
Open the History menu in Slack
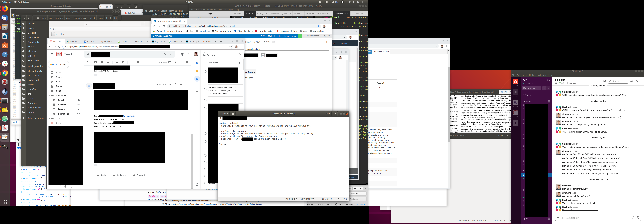532,75
